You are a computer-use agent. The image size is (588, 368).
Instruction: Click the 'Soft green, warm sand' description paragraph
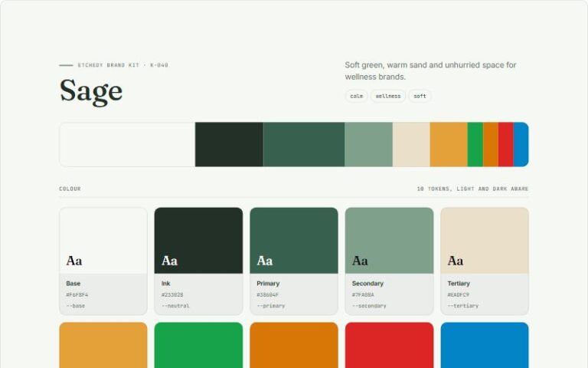(x=430, y=71)
